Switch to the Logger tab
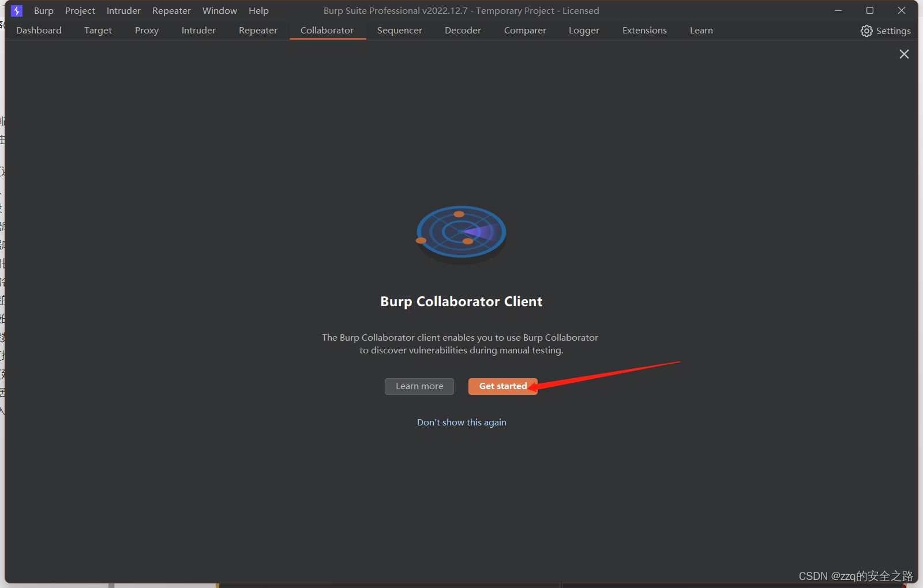Screen dimensions: 923x588 [x=584, y=31]
